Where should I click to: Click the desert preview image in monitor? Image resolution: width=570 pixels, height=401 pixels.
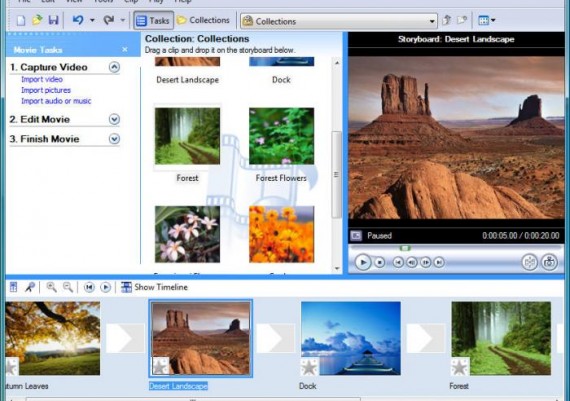[x=456, y=137]
